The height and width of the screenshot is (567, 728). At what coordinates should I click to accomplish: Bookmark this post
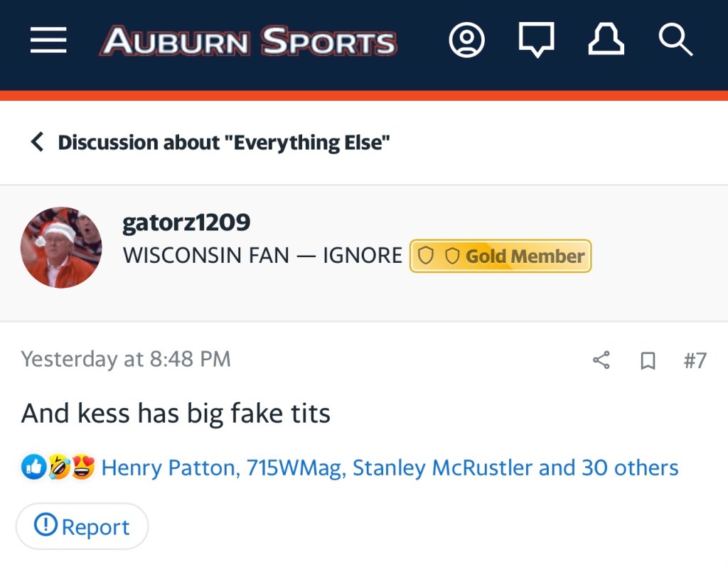click(x=648, y=361)
